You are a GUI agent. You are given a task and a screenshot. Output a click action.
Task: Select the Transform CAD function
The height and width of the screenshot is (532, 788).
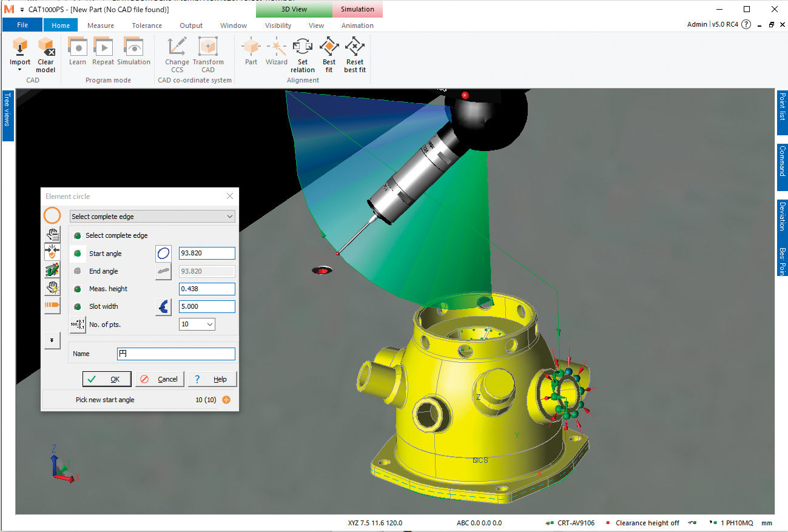coord(208,54)
